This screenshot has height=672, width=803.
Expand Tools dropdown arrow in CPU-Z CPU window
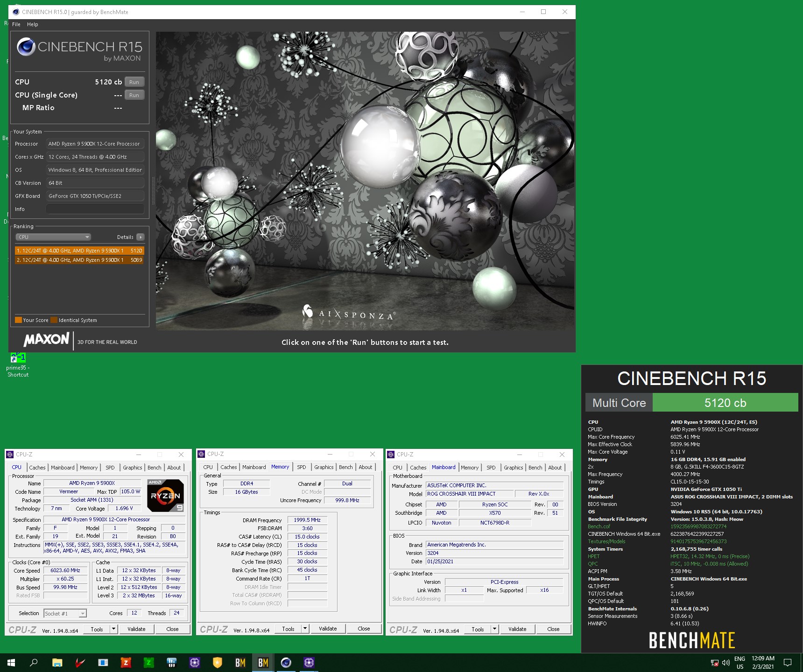pos(113,629)
